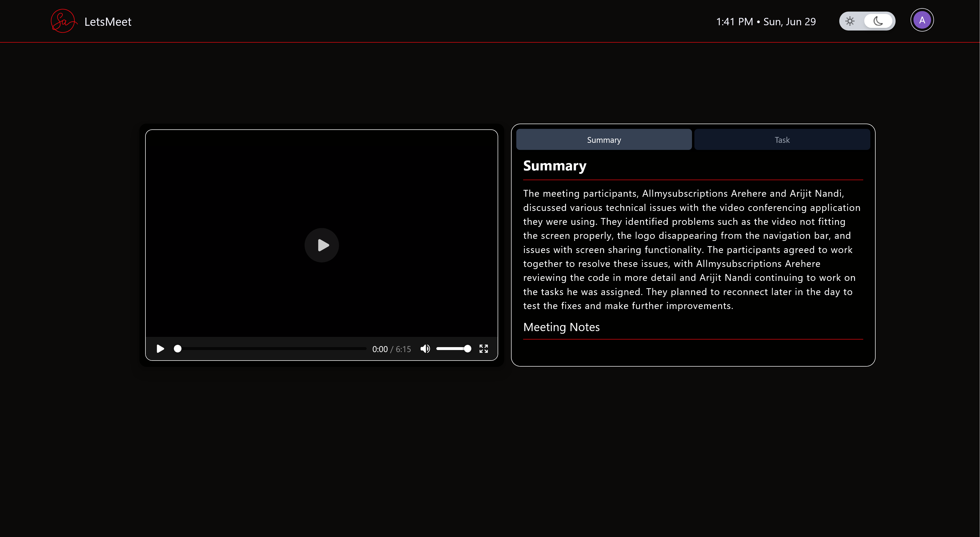
Task: Switch to the Task tab
Action: 782,140
